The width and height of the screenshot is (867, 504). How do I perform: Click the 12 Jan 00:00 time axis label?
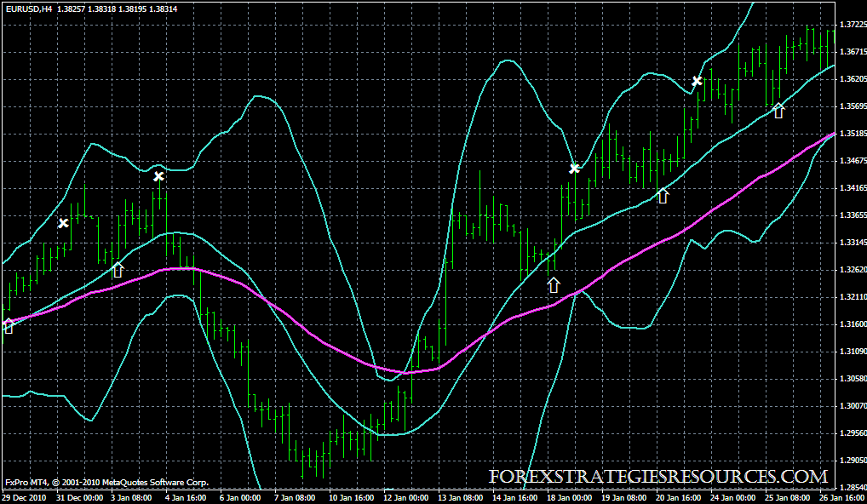coord(407,498)
